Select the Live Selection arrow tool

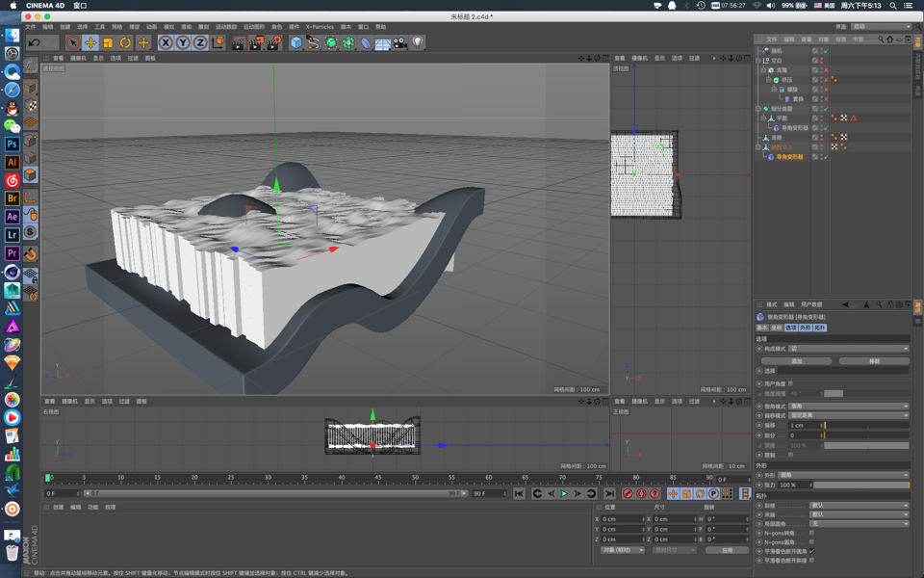(x=73, y=42)
